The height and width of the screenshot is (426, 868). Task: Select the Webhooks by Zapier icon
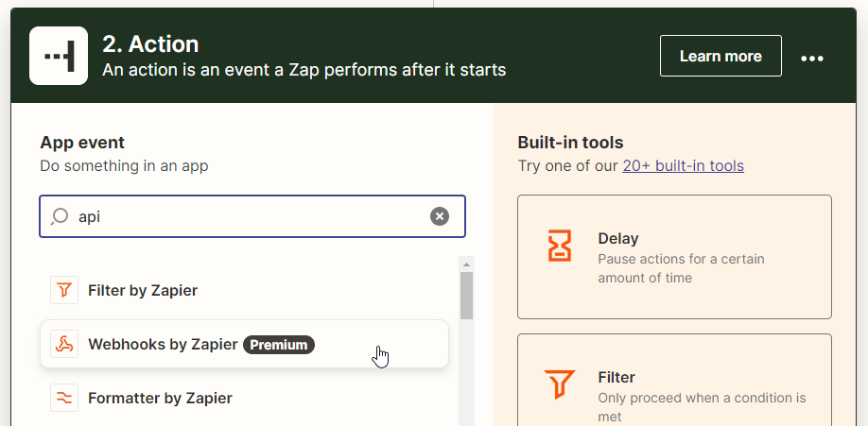[x=64, y=344]
